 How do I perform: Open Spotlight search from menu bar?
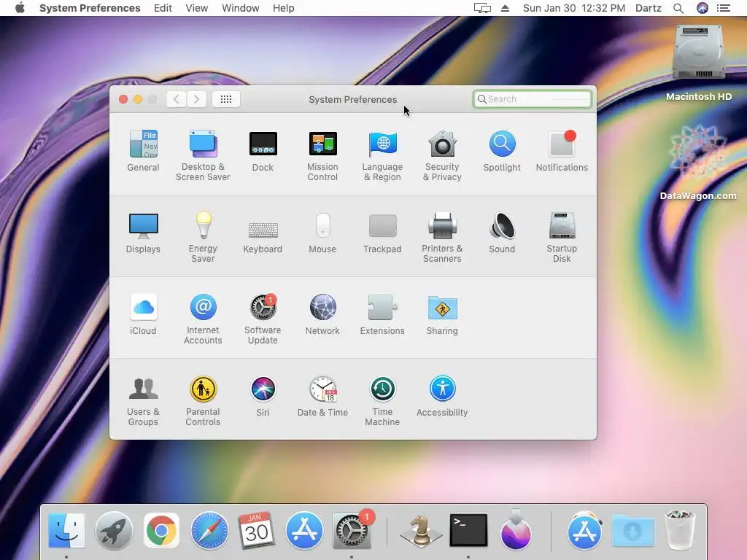678,8
